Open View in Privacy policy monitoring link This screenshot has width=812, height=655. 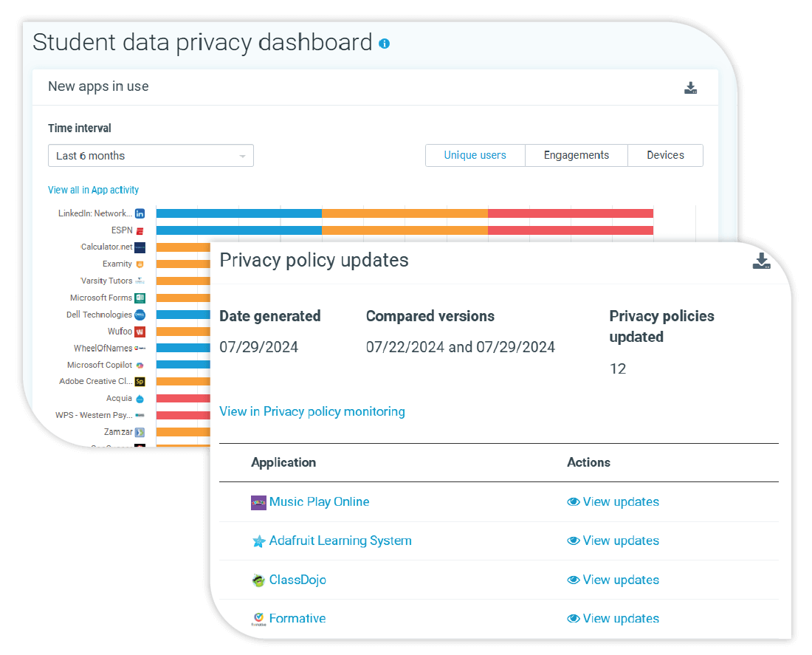312,411
